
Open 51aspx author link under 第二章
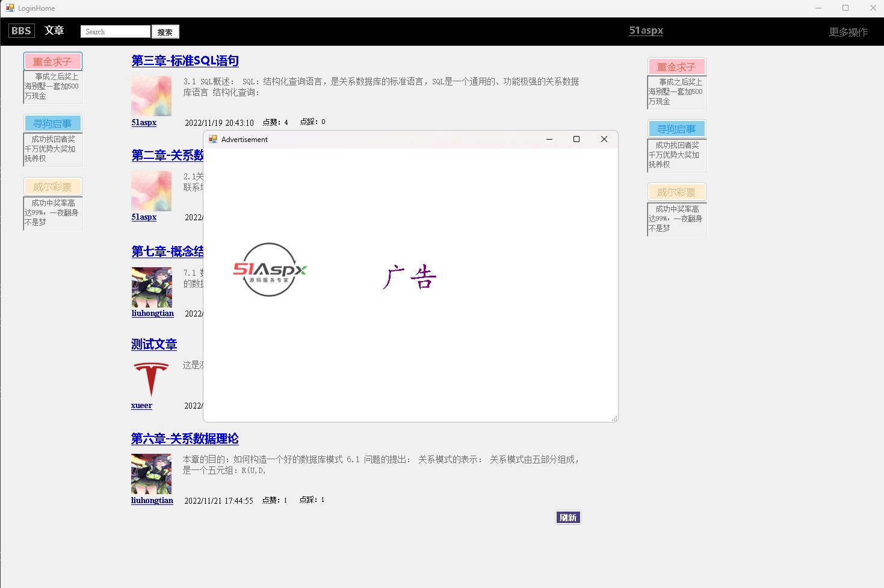click(x=144, y=217)
